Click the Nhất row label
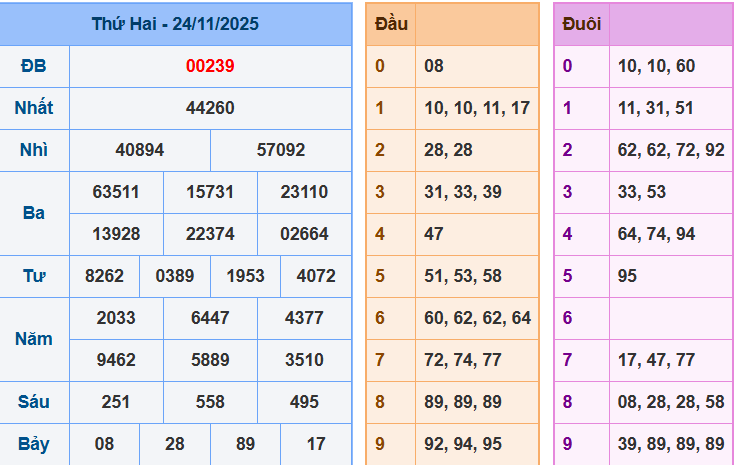The image size is (734, 465). tap(34, 108)
